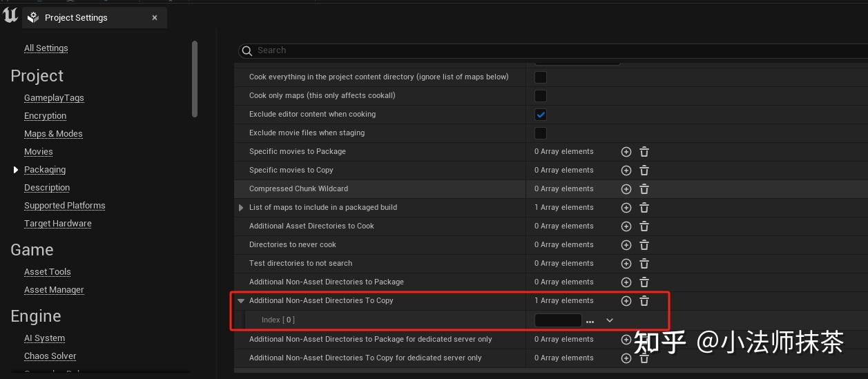Add element to Additional Non-Asset Directories To Copy
This screenshot has height=379, width=868.
626,301
